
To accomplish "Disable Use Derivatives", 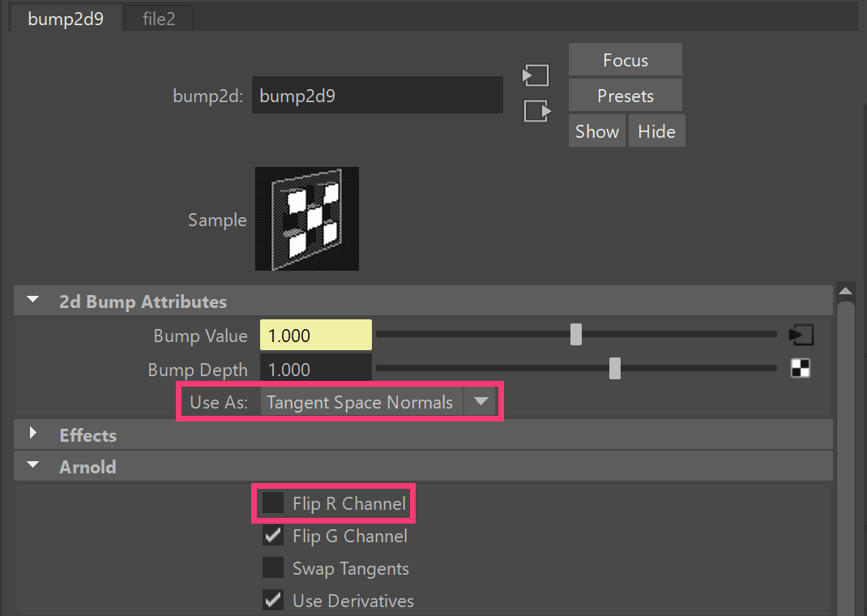I will [x=273, y=601].
